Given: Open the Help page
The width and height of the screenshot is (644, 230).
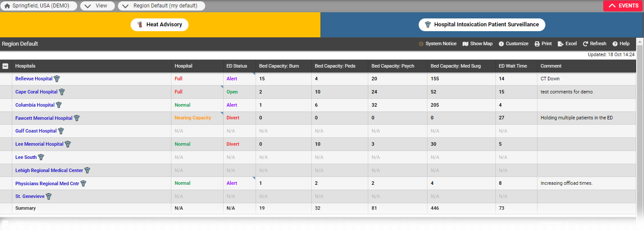Looking at the screenshot, I should 621,44.
